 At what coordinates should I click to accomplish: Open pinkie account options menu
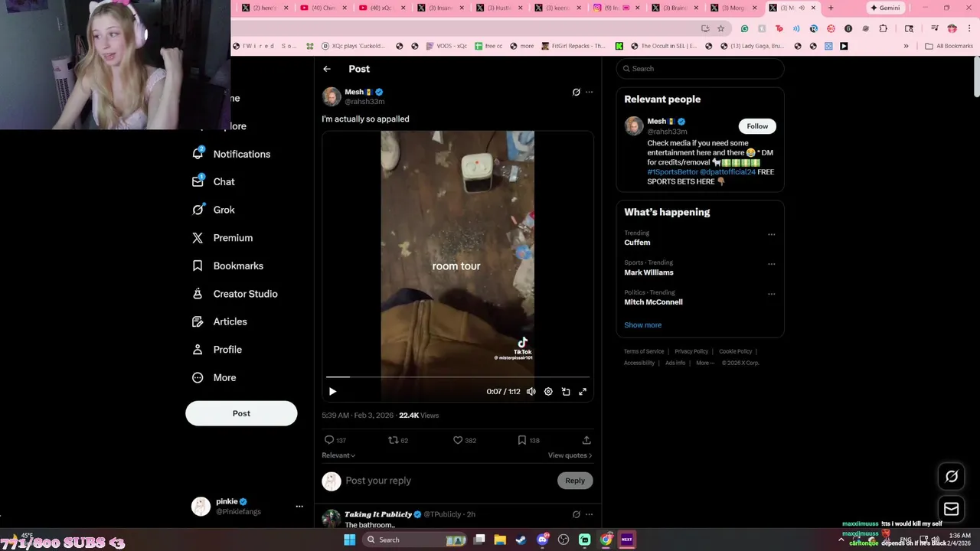299,506
